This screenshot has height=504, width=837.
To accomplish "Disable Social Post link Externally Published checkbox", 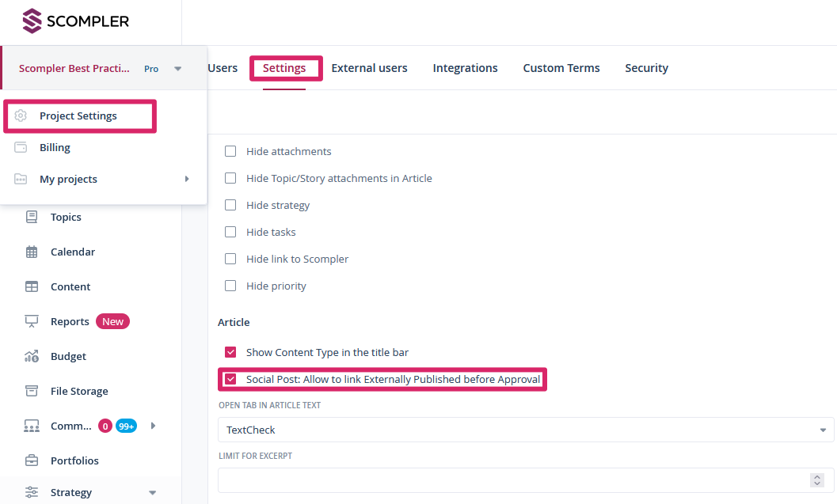I will (x=230, y=379).
